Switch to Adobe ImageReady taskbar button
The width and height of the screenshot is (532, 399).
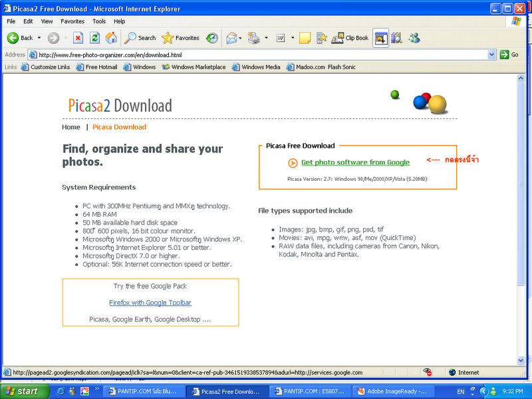pos(394,392)
